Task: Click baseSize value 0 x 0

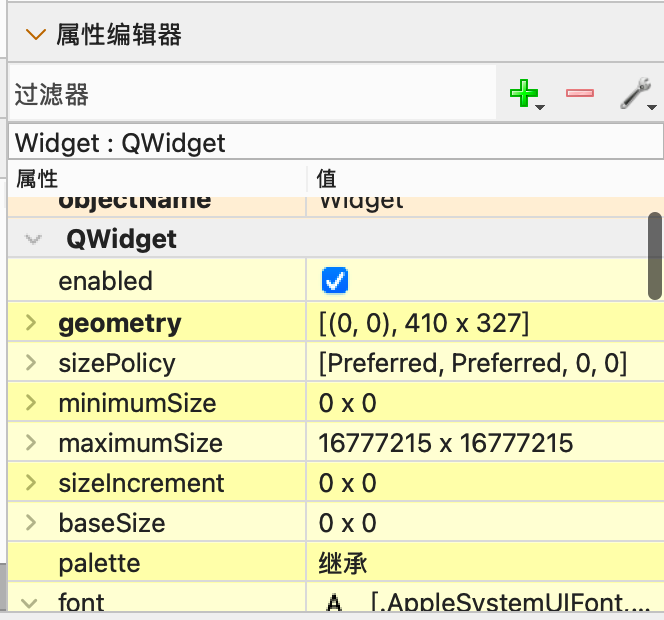Action: [348, 523]
